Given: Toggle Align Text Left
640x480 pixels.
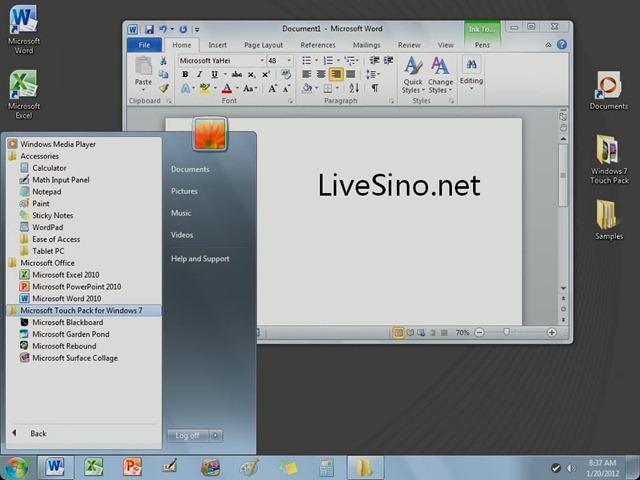Looking at the screenshot, I should pyautogui.click(x=307, y=74).
